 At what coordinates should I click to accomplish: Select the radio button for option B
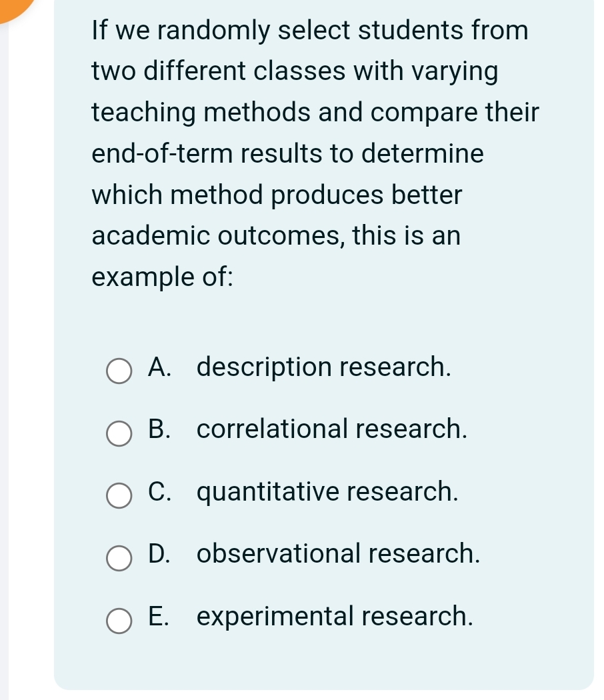pos(119,434)
